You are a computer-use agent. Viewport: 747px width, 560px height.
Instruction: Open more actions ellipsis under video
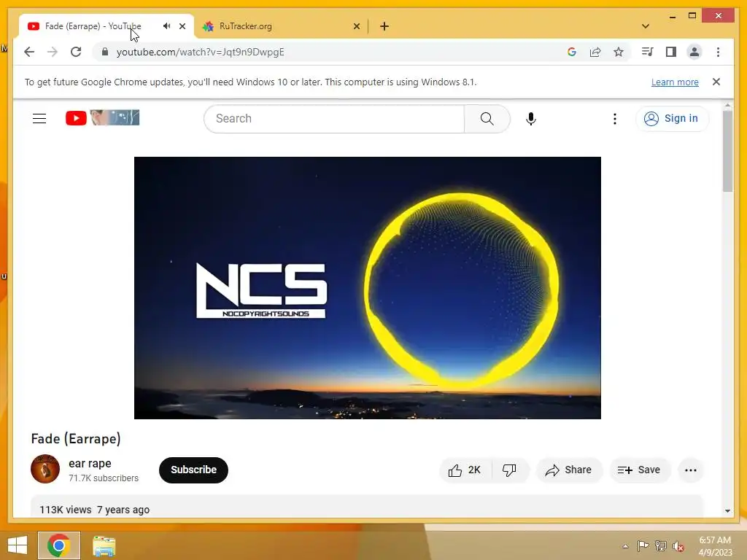[690, 470]
